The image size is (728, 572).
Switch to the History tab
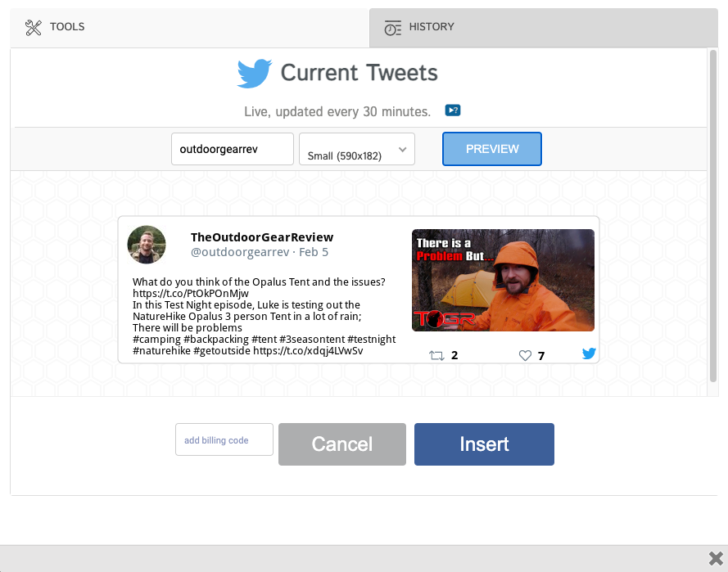click(544, 27)
